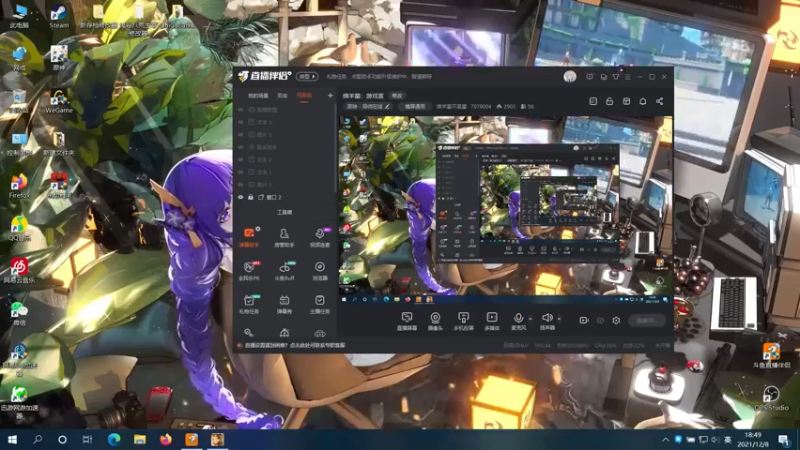
Task: Open the mode pill dropdown beside the logo
Action: click(307, 77)
